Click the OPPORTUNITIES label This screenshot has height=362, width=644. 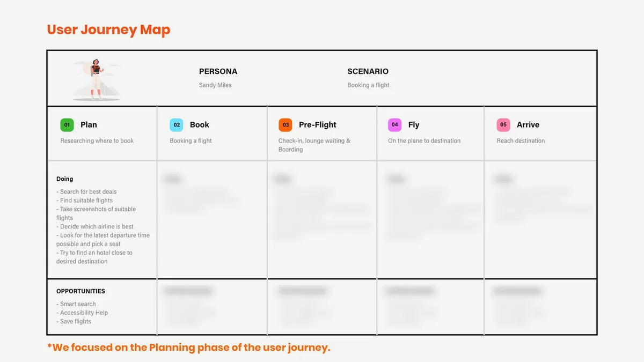(x=80, y=291)
